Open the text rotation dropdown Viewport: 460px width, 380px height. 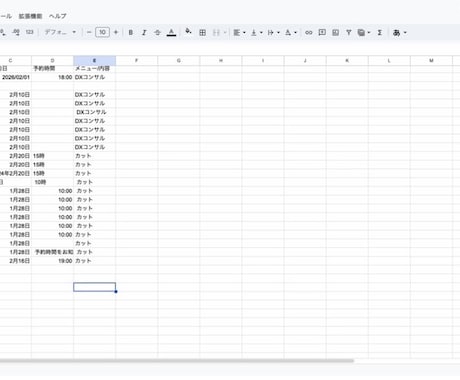tap(290, 32)
